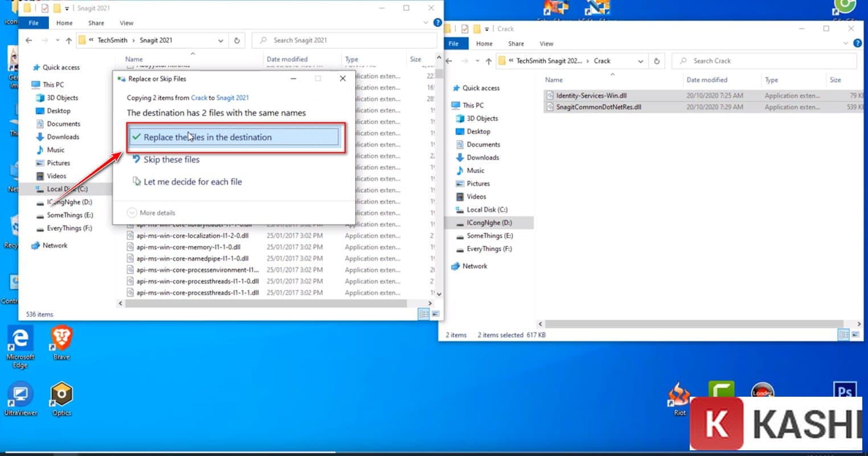
Task: Launch Optics from the desktop
Action: [60, 394]
